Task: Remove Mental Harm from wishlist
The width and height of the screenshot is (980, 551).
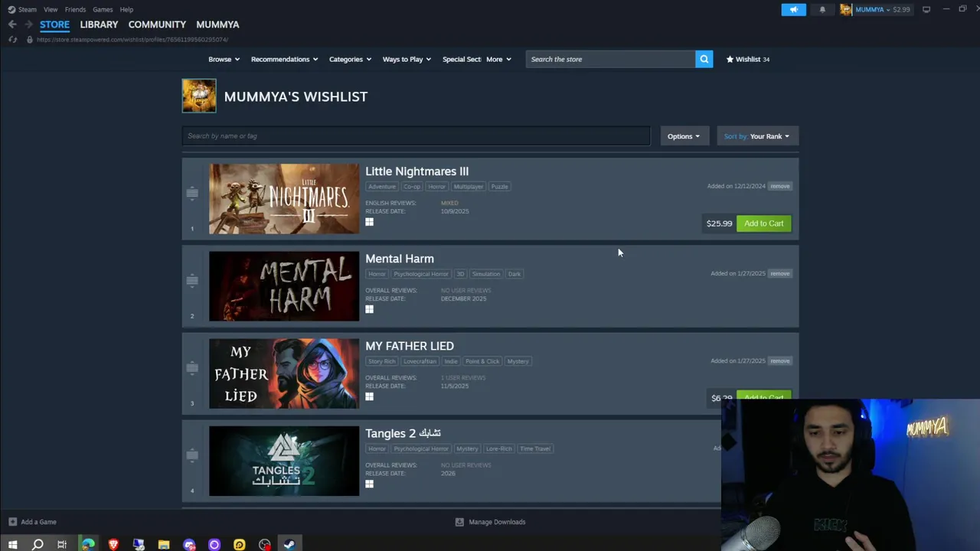Action: (779, 273)
